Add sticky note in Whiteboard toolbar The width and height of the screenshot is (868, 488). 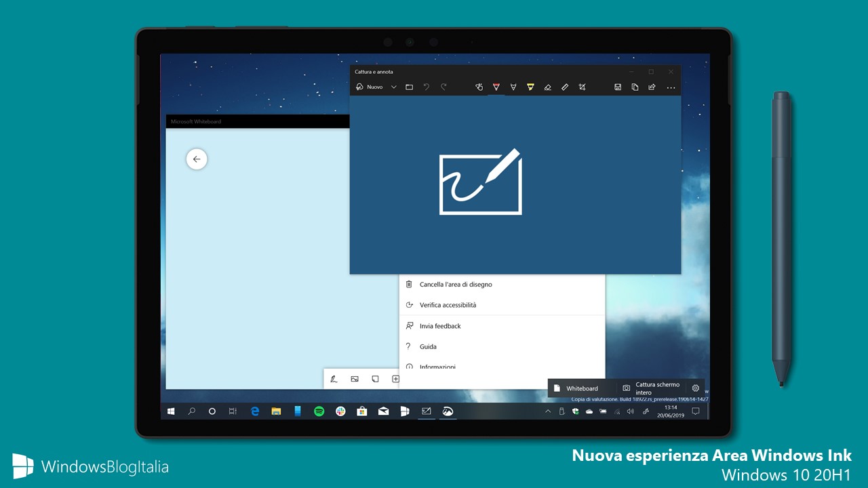click(375, 379)
